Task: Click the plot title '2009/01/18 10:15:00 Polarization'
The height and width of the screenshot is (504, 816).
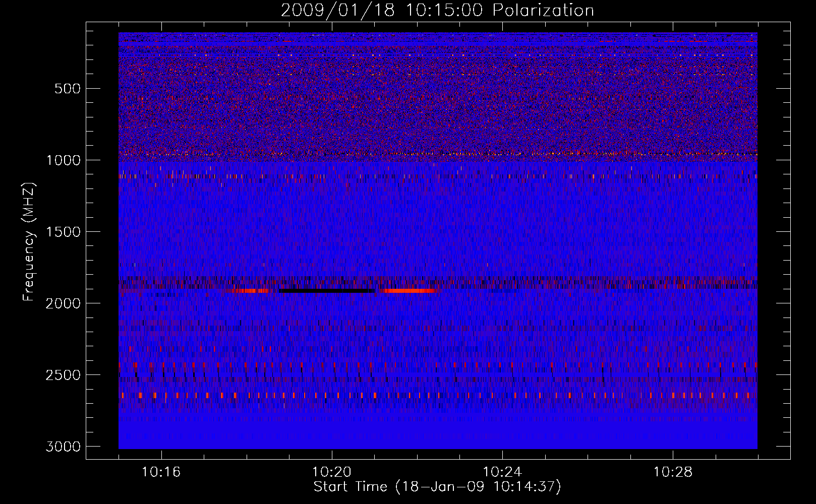Action: 437,10
